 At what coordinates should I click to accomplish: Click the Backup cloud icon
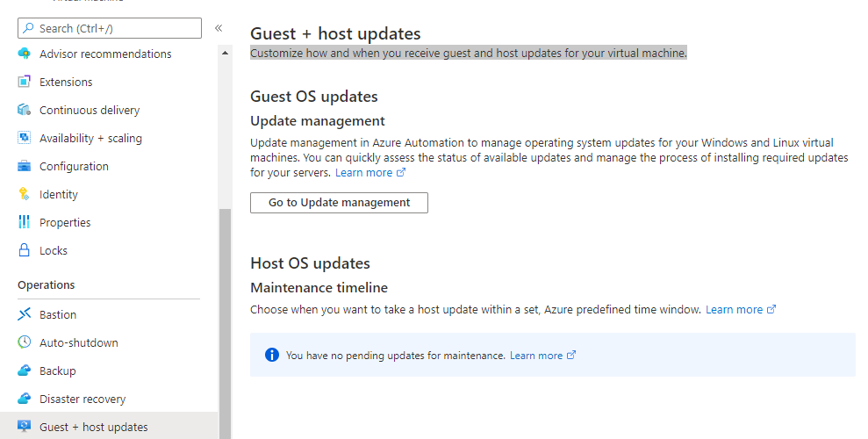[24, 371]
